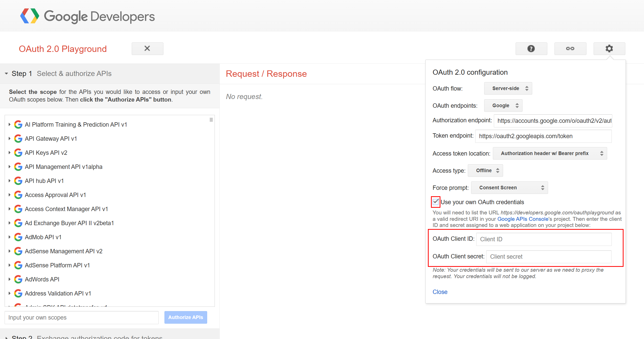Image resolution: width=644 pixels, height=339 pixels.
Task: Open the Force prompt Consent Screen dropdown
Action: 509,188
